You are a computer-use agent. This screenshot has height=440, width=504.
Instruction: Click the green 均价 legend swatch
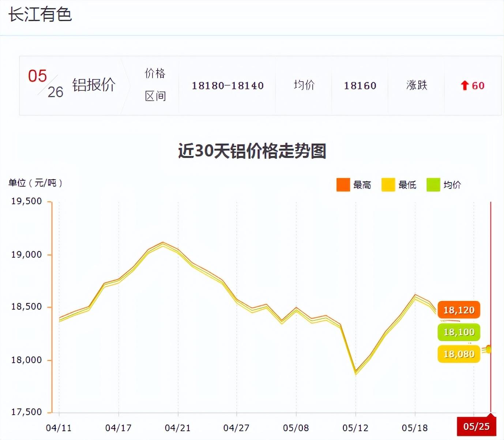point(433,185)
